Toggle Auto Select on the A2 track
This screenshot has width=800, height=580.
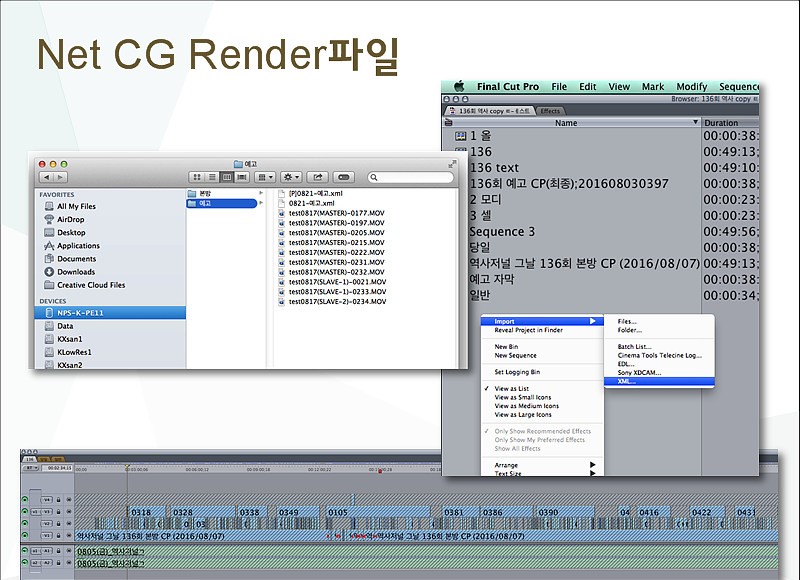tap(69, 563)
